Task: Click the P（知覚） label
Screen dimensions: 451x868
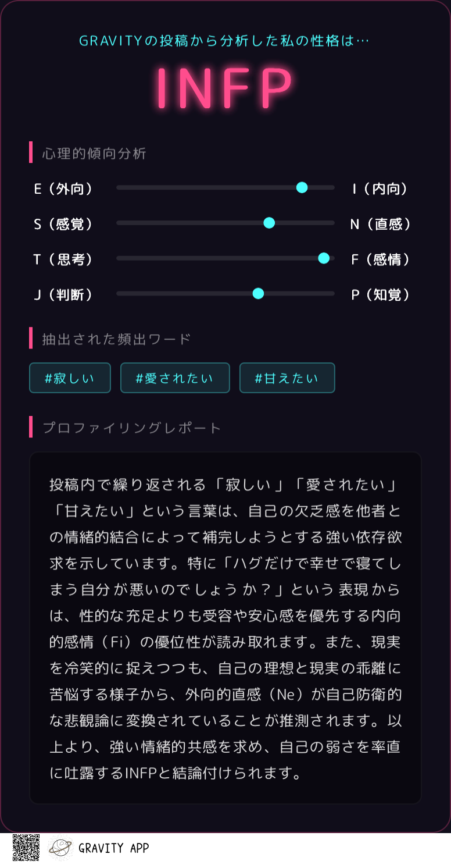Action: 381,295
